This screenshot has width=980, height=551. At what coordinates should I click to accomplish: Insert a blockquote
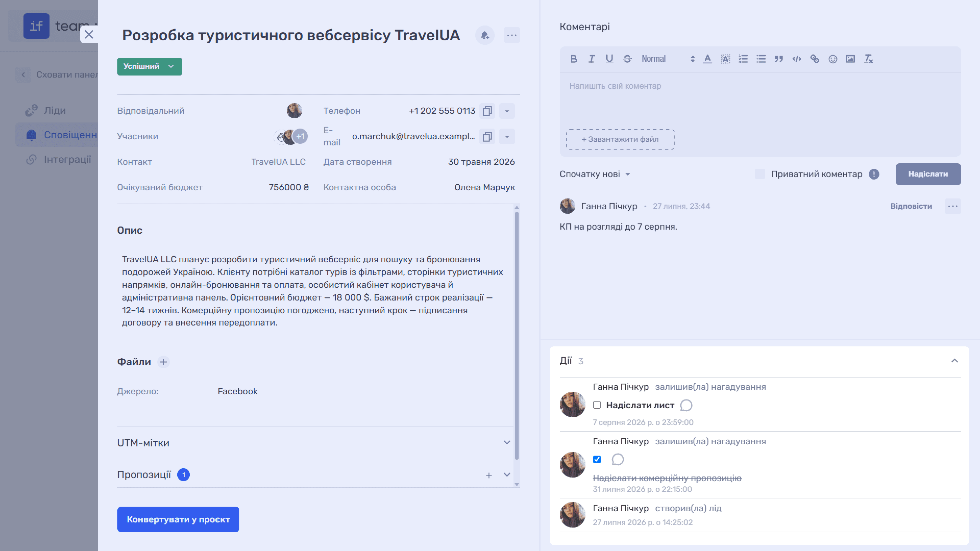pos(779,59)
